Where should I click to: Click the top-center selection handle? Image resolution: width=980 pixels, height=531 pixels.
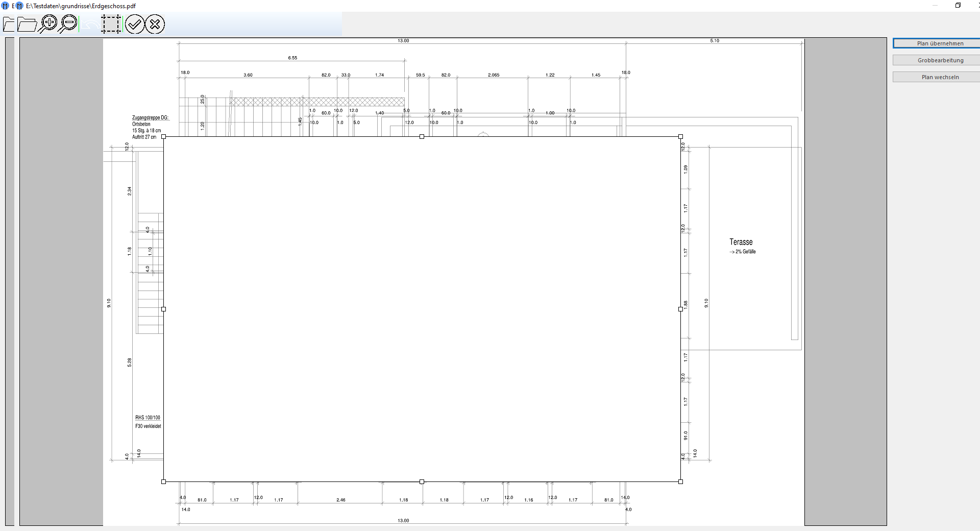click(x=422, y=137)
